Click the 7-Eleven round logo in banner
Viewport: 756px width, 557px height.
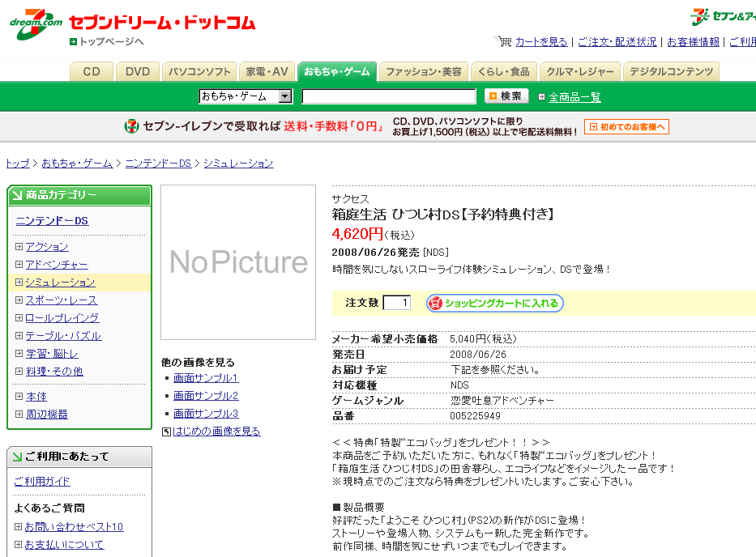[131, 126]
